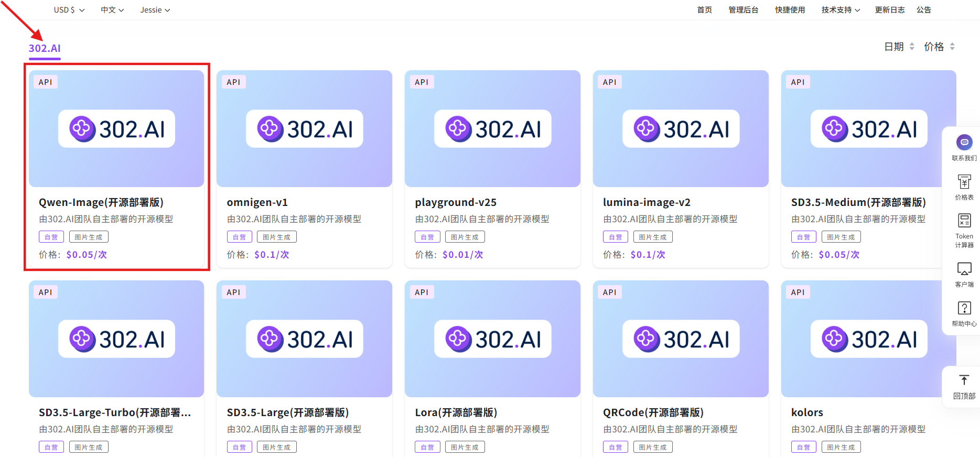Open 管理后台 in top navigation
The height and width of the screenshot is (457, 980).
click(743, 10)
